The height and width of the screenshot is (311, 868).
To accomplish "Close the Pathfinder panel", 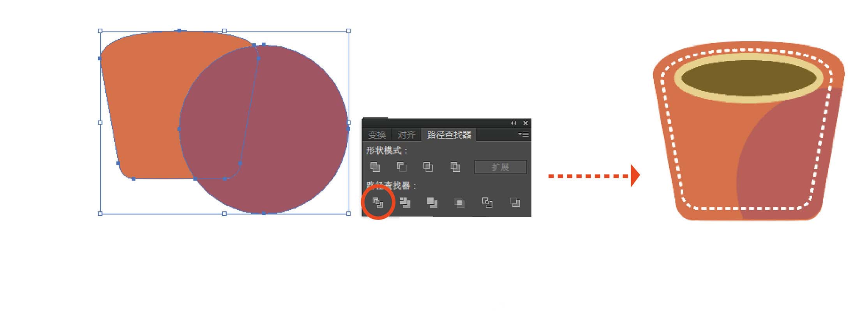I will pyautogui.click(x=526, y=123).
